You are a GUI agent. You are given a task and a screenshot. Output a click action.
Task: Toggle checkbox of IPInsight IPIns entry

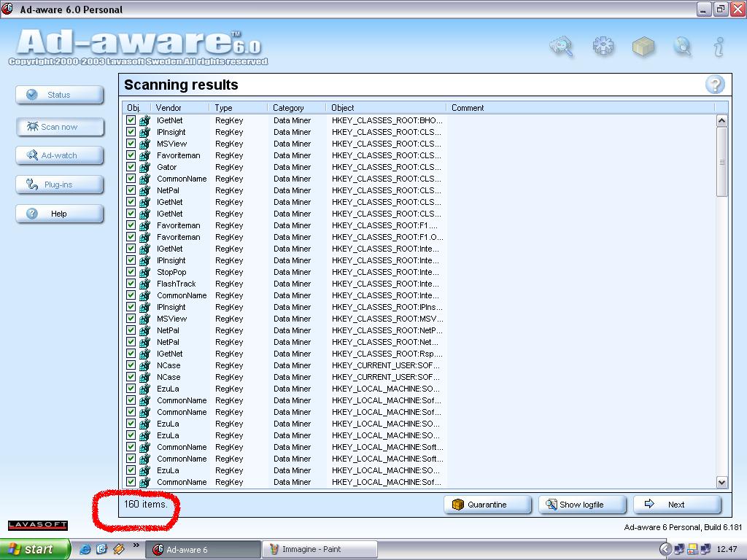click(131, 307)
